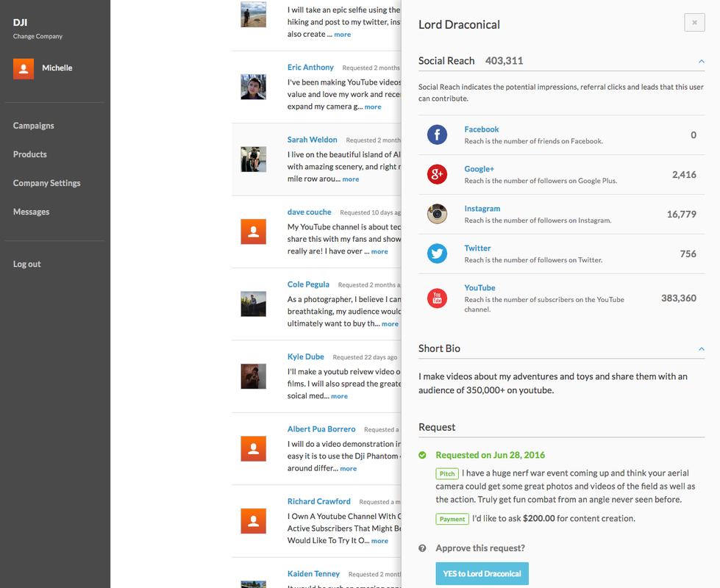Open the Google+ link in Social Reach

coord(479,169)
